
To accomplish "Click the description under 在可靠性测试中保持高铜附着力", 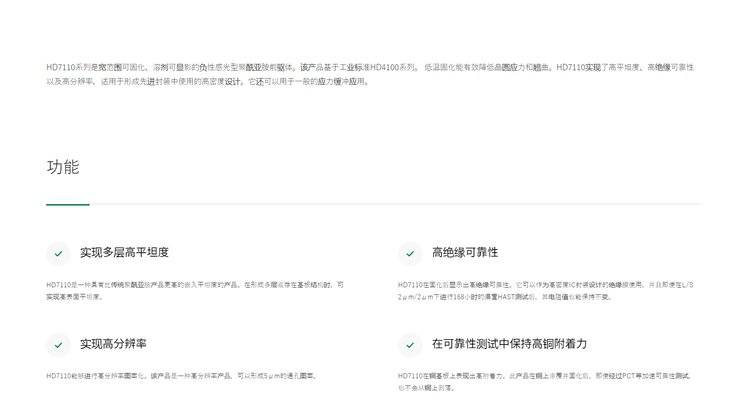I will coord(544,382).
